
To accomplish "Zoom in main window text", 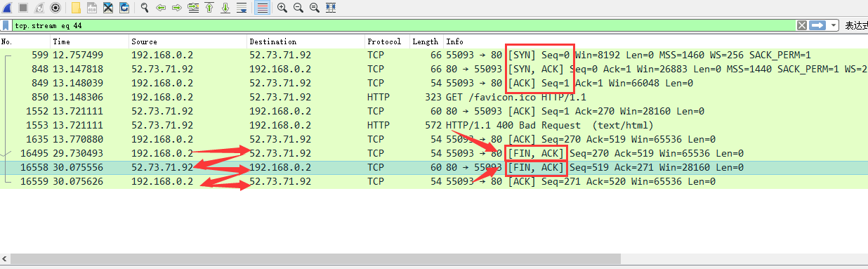I will click(x=282, y=8).
